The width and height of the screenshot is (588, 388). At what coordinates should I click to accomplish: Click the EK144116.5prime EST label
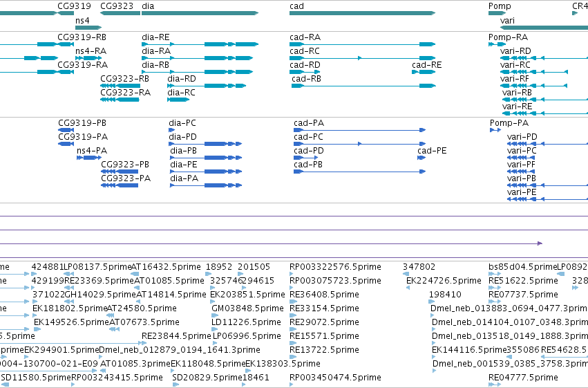pos(469,350)
